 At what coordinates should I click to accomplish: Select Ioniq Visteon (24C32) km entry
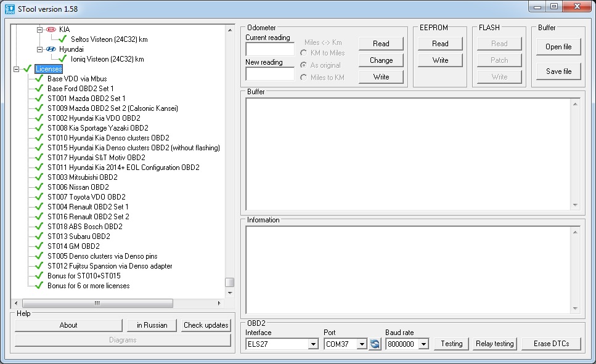pos(107,59)
